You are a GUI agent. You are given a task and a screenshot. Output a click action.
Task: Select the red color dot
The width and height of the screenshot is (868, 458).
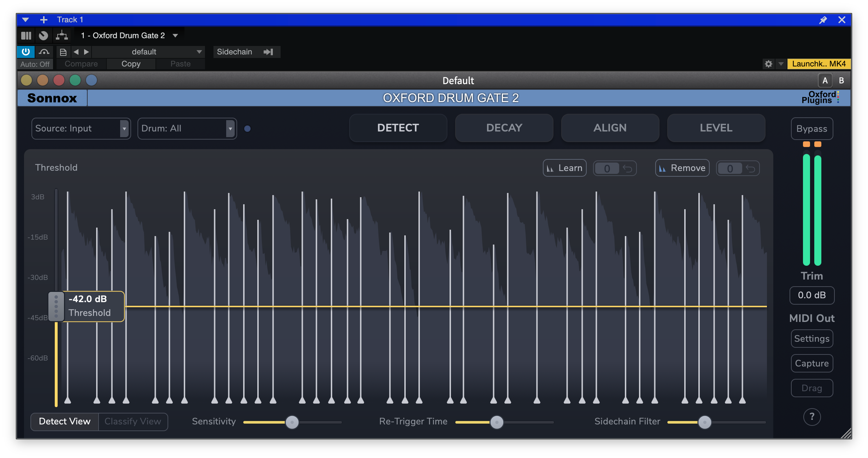59,80
